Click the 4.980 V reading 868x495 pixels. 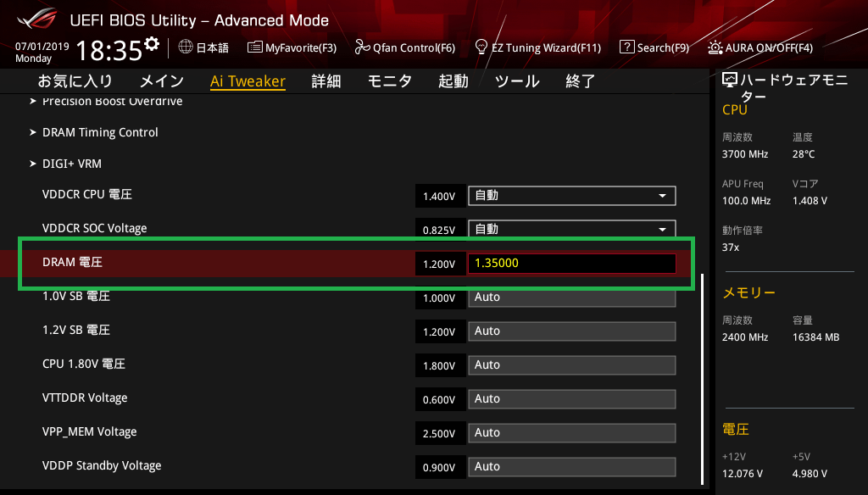810,474
